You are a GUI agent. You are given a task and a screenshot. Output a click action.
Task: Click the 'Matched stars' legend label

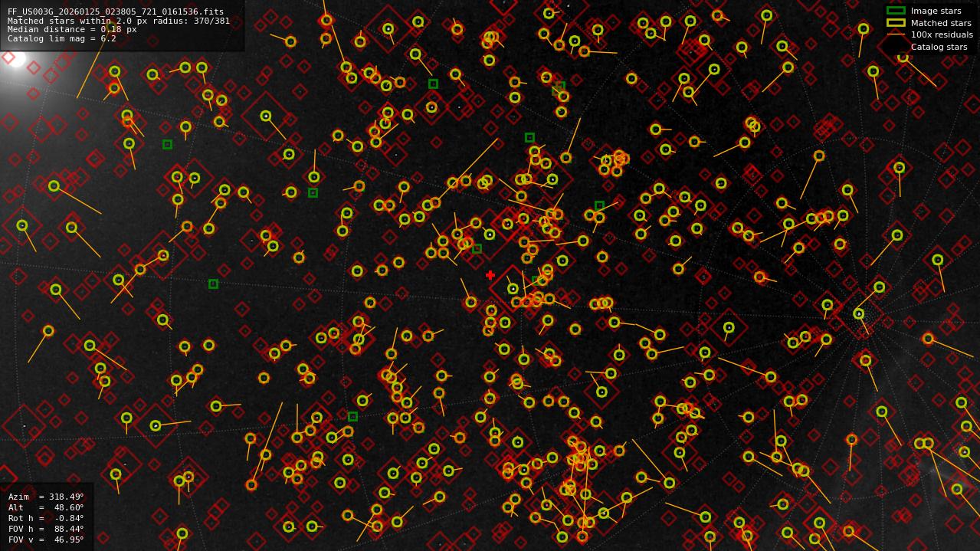(941, 24)
